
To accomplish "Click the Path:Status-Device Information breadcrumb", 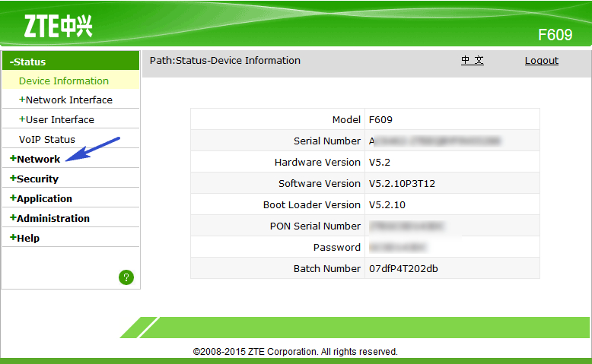I will 225,60.
